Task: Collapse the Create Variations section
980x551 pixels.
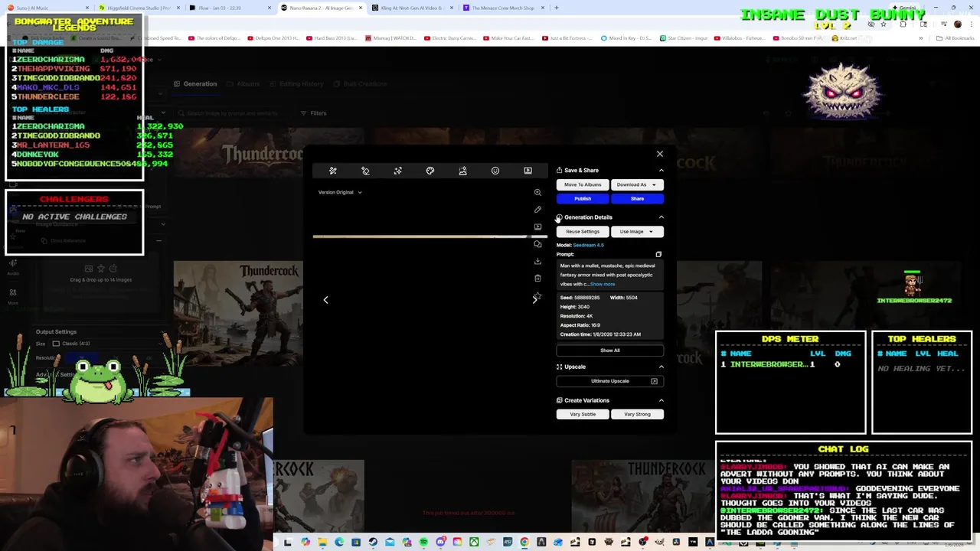Action: pyautogui.click(x=661, y=400)
